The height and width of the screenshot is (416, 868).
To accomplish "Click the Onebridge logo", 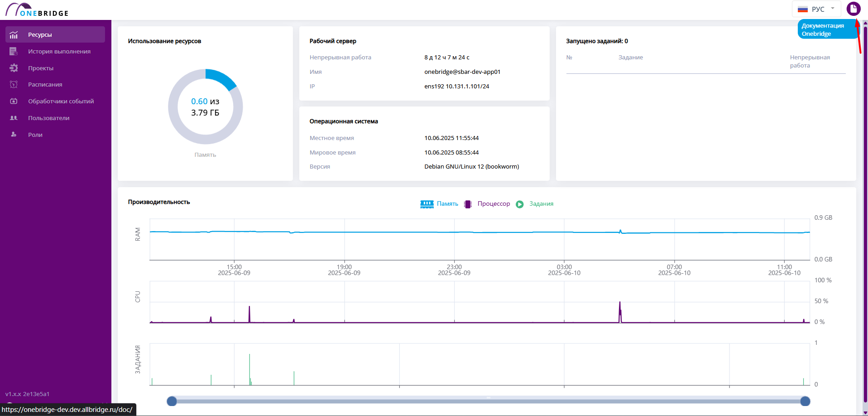I will (37, 10).
